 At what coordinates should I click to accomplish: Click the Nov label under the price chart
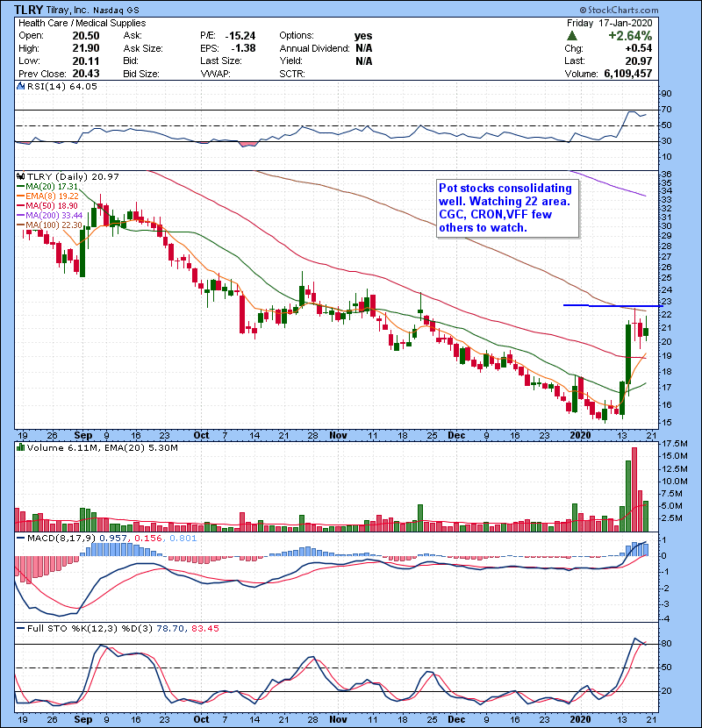pos(338,436)
